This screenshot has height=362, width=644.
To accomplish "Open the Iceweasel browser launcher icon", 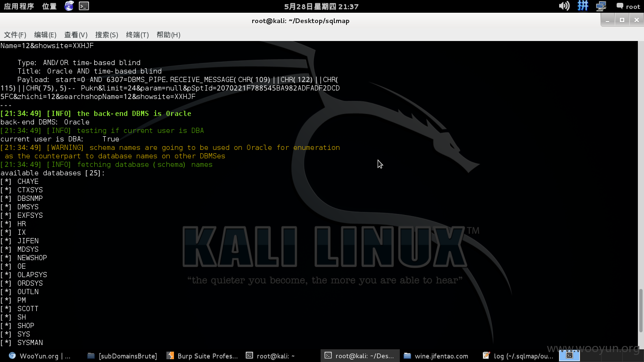I will (x=69, y=6).
